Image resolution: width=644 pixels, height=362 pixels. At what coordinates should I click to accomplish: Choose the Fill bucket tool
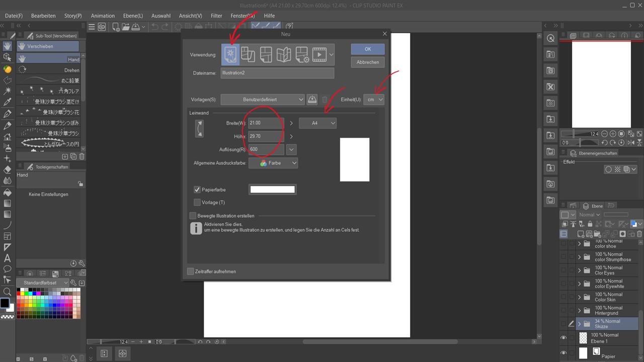tap(7, 192)
